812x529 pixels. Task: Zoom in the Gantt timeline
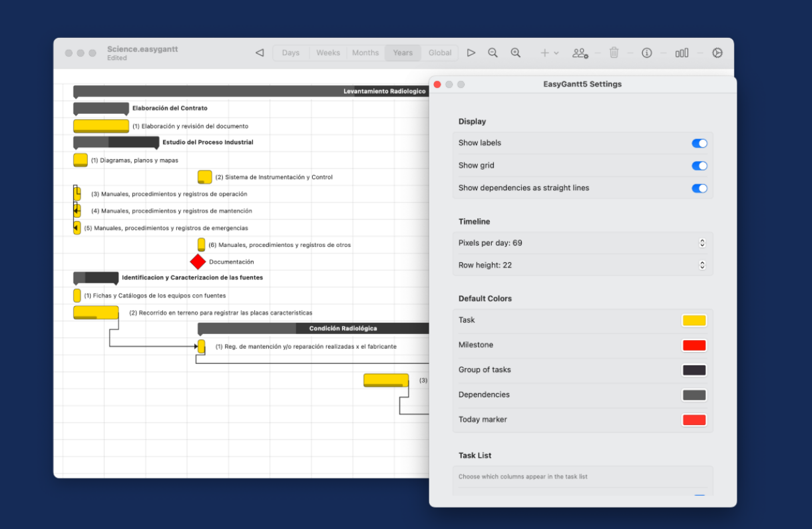point(515,53)
